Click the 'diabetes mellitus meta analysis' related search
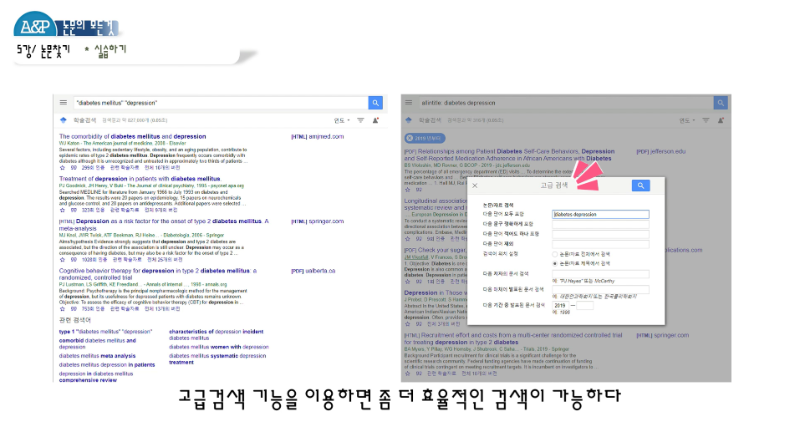 coord(97,355)
